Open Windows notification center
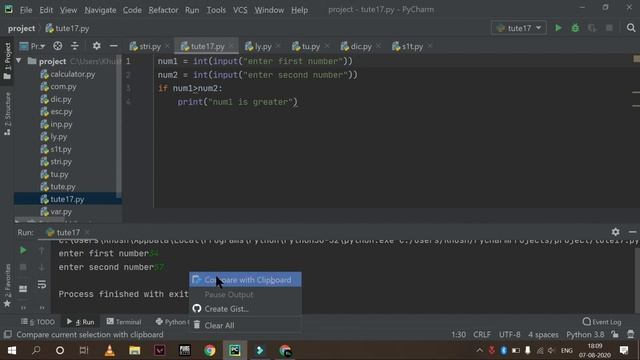Viewport: 640px width, 360px height. pos(624,350)
